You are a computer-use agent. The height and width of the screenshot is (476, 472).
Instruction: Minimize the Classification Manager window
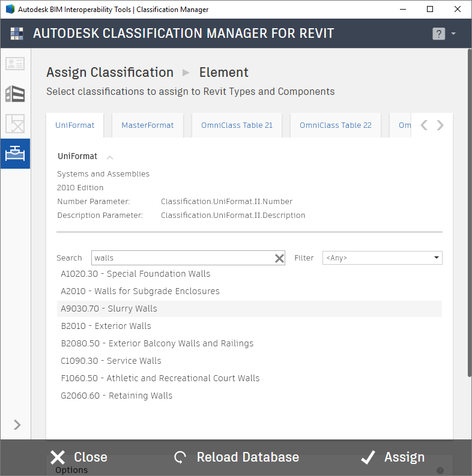click(x=403, y=10)
